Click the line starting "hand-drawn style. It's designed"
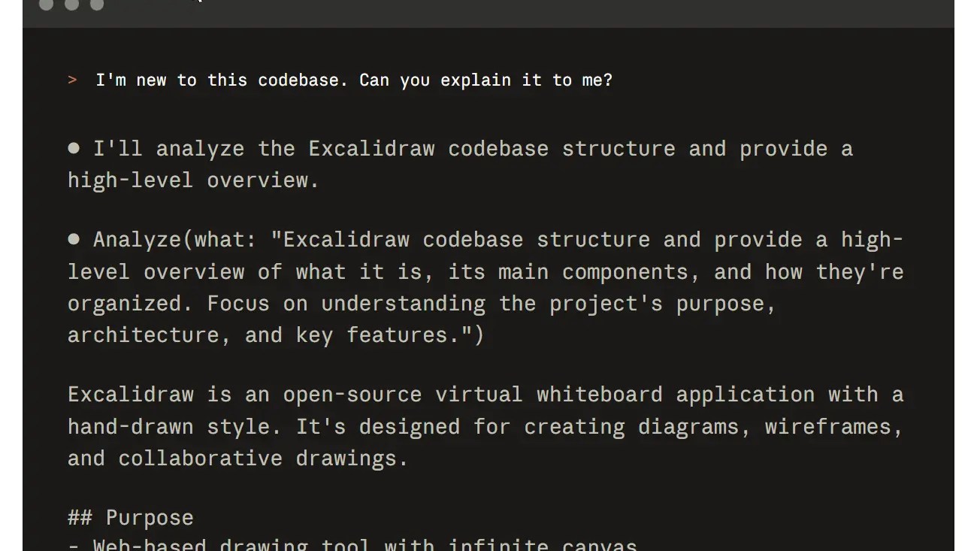 click(485, 427)
